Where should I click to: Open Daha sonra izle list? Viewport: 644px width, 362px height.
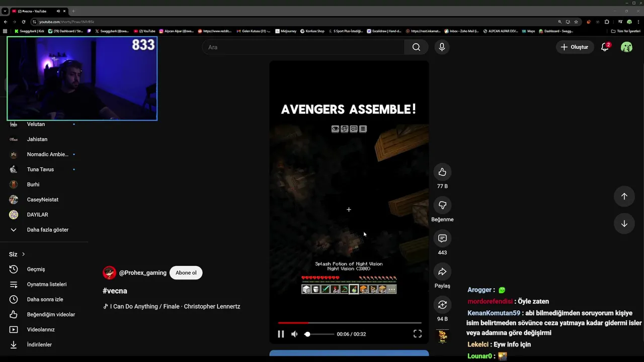click(x=44, y=300)
